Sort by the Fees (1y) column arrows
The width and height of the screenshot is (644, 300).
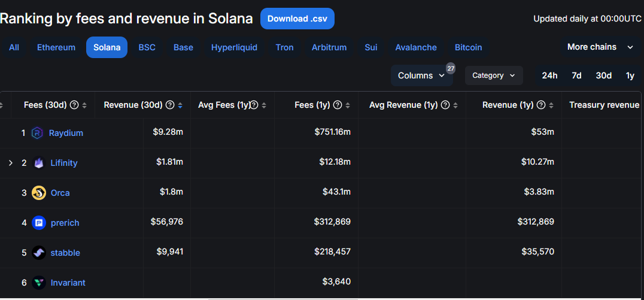pyautogui.click(x=348, y=105)
